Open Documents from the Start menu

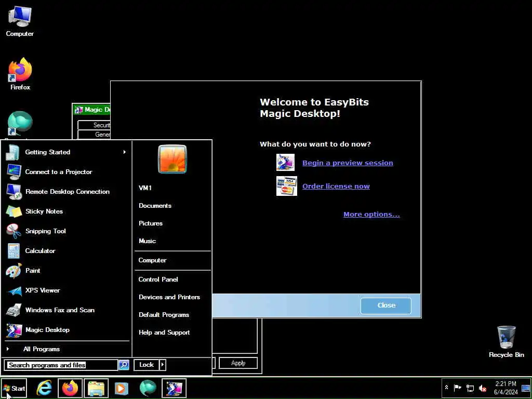click(155, 206)
